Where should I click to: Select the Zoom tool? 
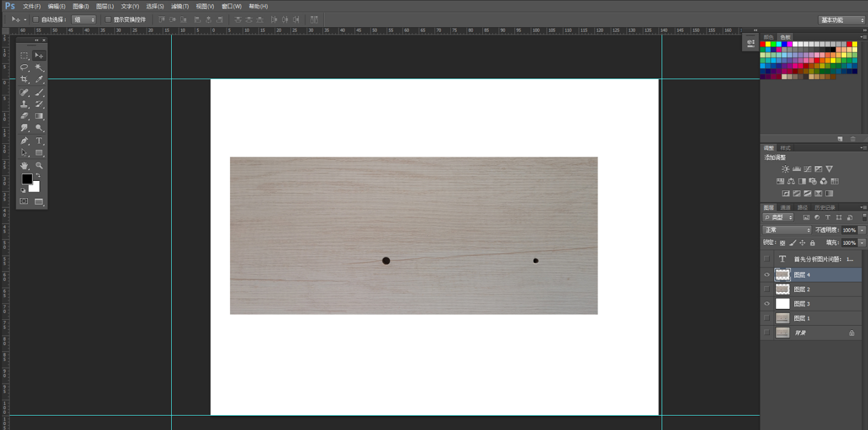pyautogui.click(x=39, y=165)
